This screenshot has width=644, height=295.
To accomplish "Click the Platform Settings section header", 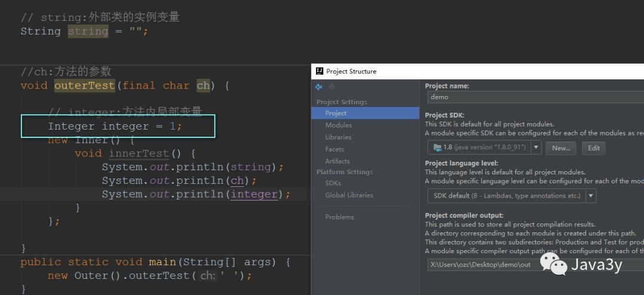I will (345, 172).
